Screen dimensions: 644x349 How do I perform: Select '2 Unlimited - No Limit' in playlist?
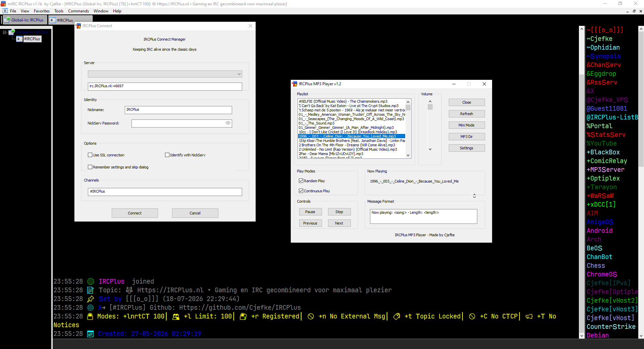352,149
